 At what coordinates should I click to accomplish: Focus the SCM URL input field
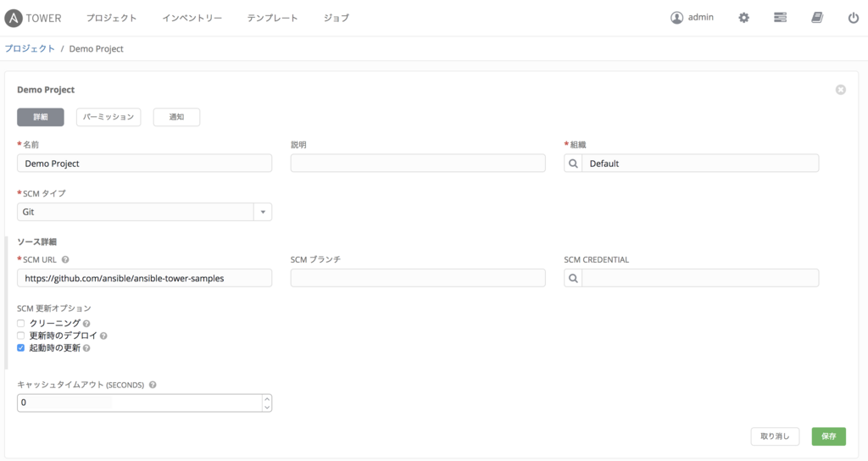coord(144,278)
